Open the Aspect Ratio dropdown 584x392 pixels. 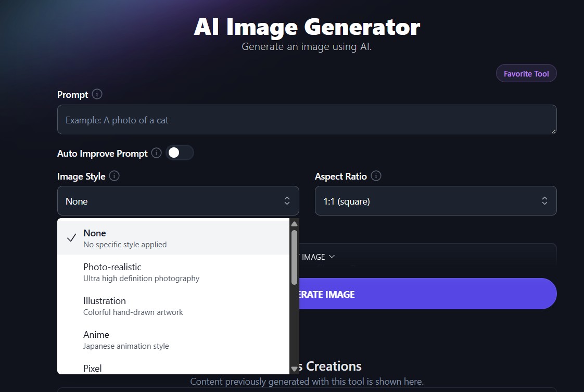tap(436, 200)
